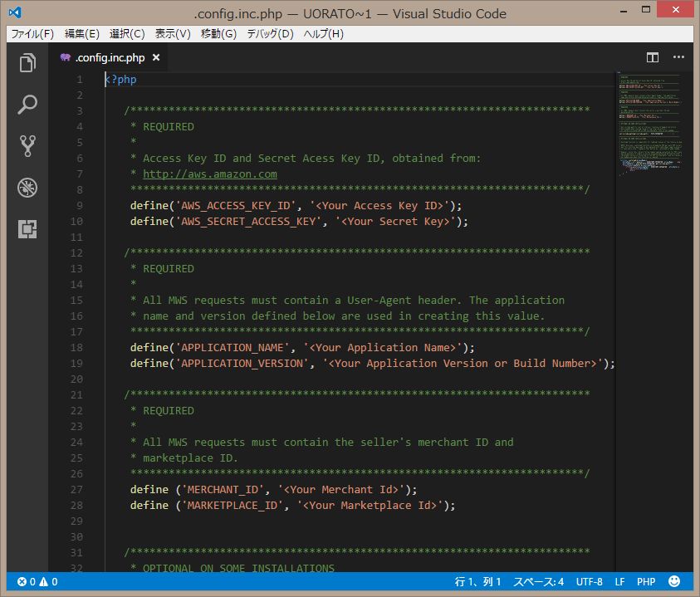Click 'AWS_ACCESS_KEY_ID' string
700x597 pixels.
[x=236, y=205]
